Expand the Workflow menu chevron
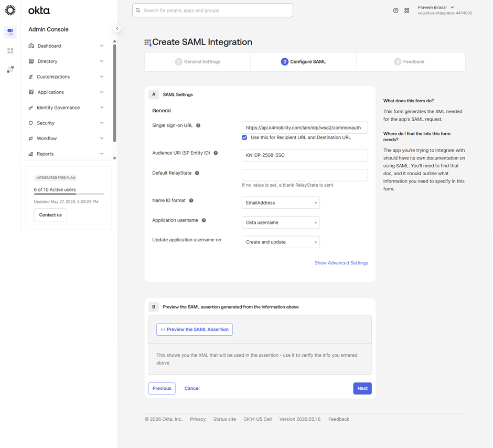Screen dimensions: 493x448 point(102,138)
